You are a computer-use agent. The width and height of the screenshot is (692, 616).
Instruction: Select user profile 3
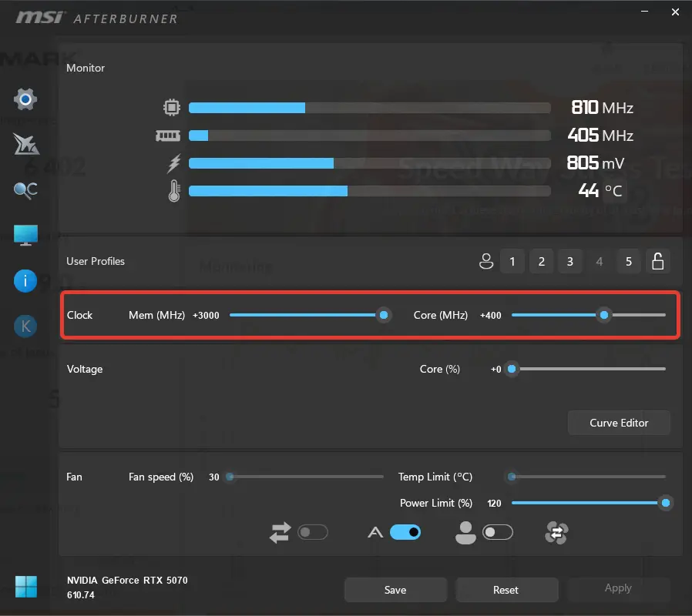pyautogui.click(x=570, y=262)
